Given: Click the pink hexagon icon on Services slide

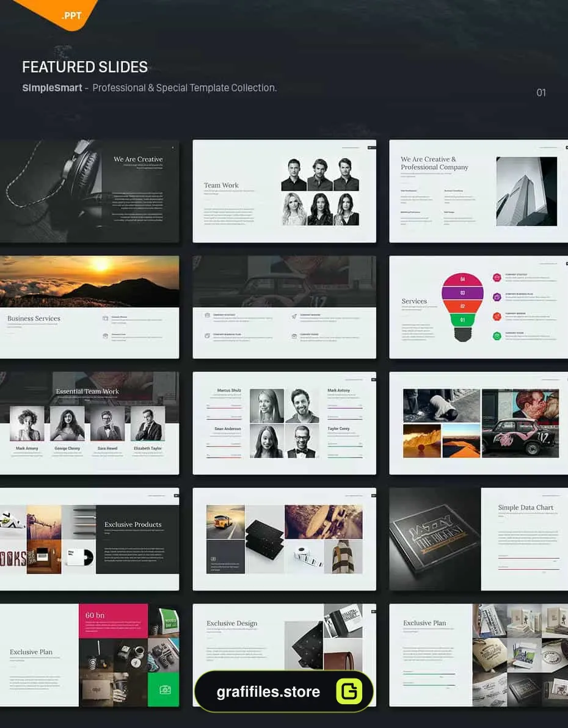Looking at the screenshot, I should (x=497, y=278).
